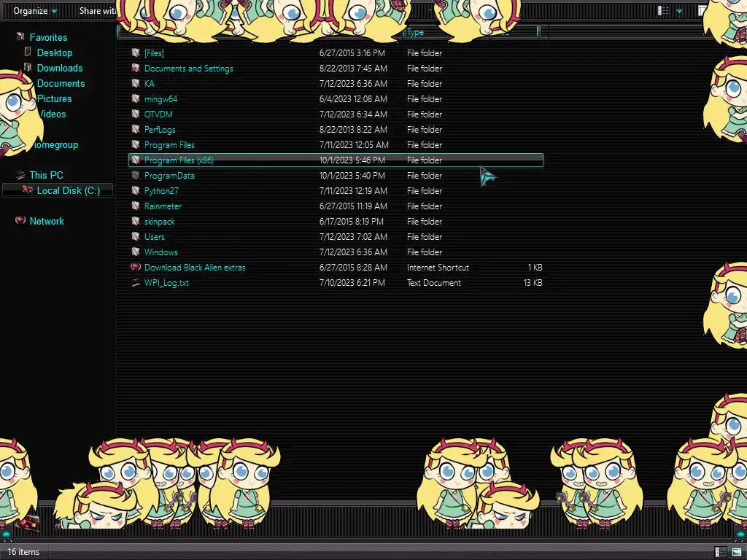Select the 'PerfLogs' folder name

tap(160, 130)
